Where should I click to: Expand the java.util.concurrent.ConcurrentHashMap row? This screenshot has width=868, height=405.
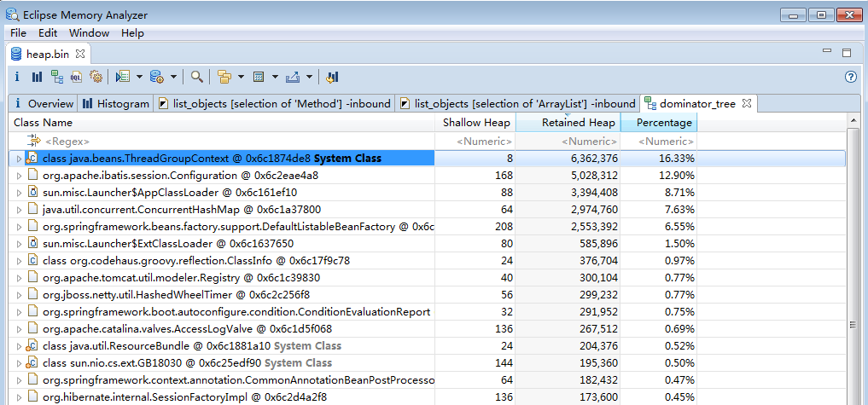point(20,210)
